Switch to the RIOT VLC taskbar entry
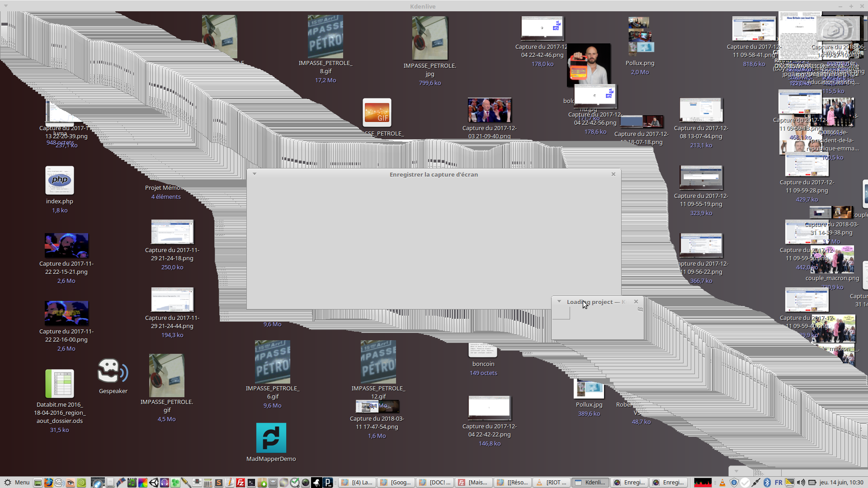Screen dimensions: 868x488 tap(552, 483)
